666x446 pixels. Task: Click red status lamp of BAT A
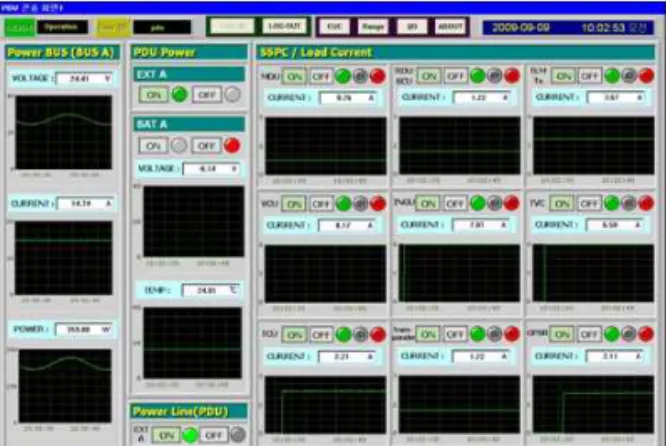232,145
